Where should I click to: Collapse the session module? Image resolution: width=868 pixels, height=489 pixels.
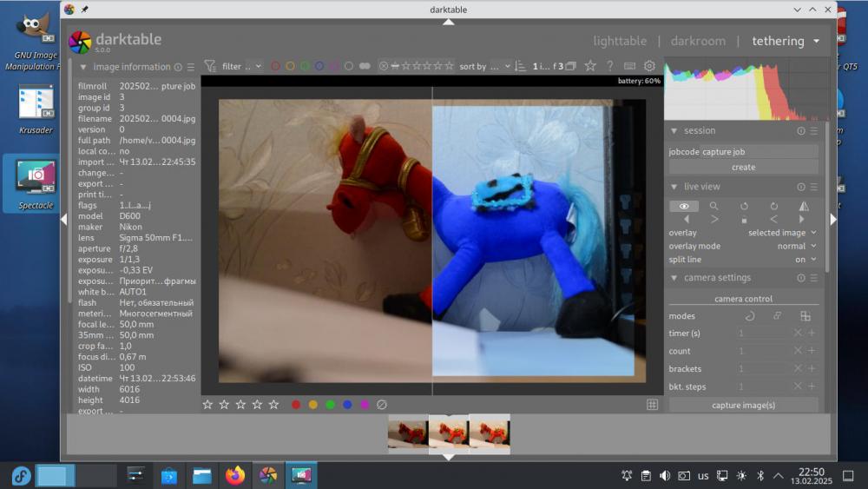pos(674,130)
